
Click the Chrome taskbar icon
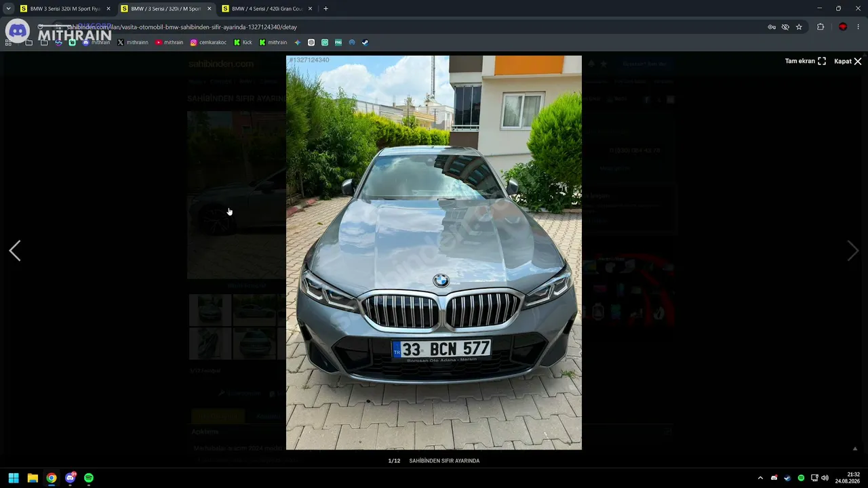point(52,478)
